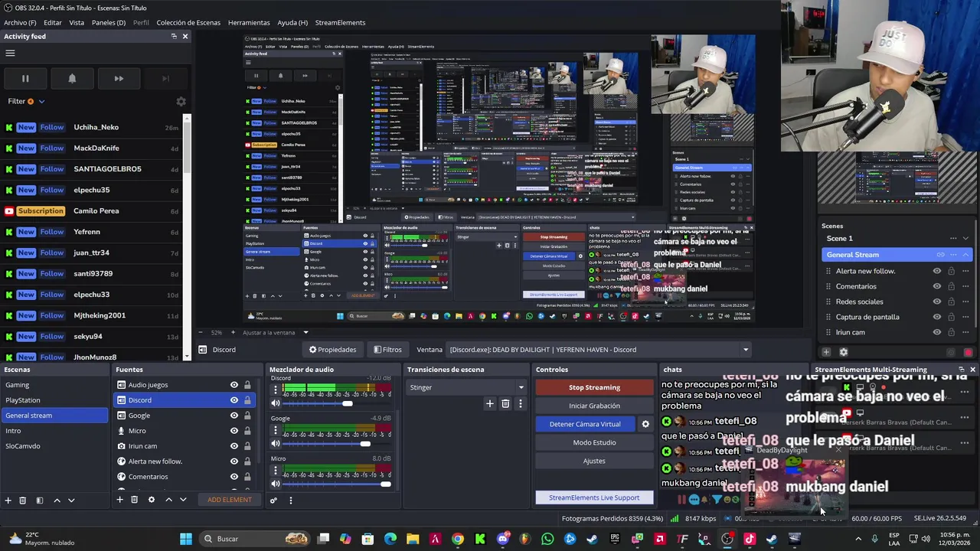
Task: Open the Archivo menu
Action: 20,22
